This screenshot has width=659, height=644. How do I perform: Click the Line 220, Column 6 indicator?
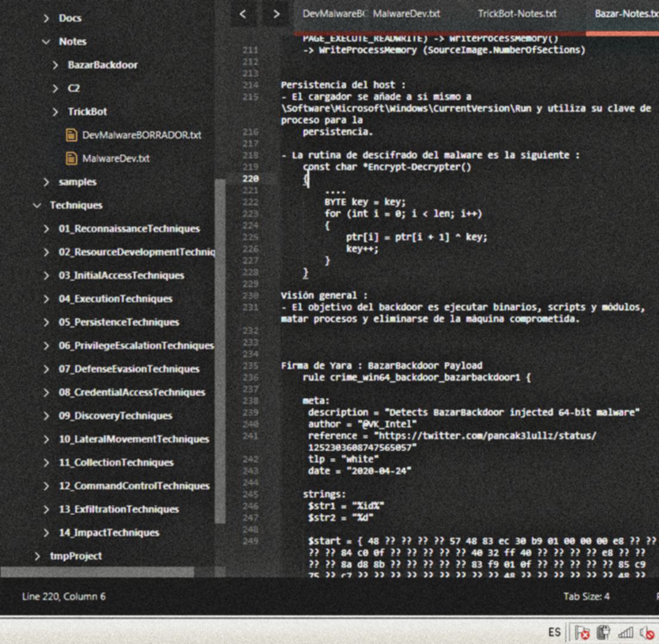tap(64, 596)
